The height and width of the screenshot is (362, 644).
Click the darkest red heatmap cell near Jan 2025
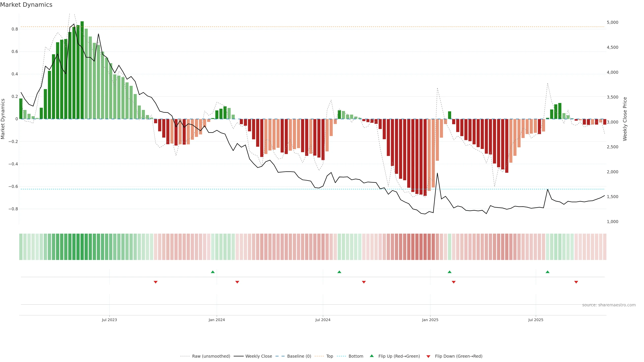tap(425, 247)
